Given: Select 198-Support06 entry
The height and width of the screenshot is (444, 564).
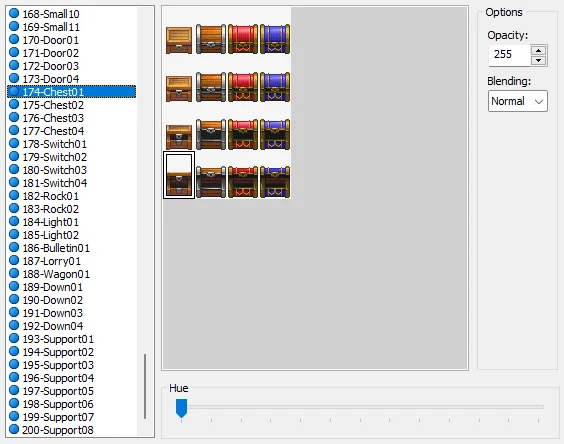Looking at the screenshot, I should tap(72, 404).
